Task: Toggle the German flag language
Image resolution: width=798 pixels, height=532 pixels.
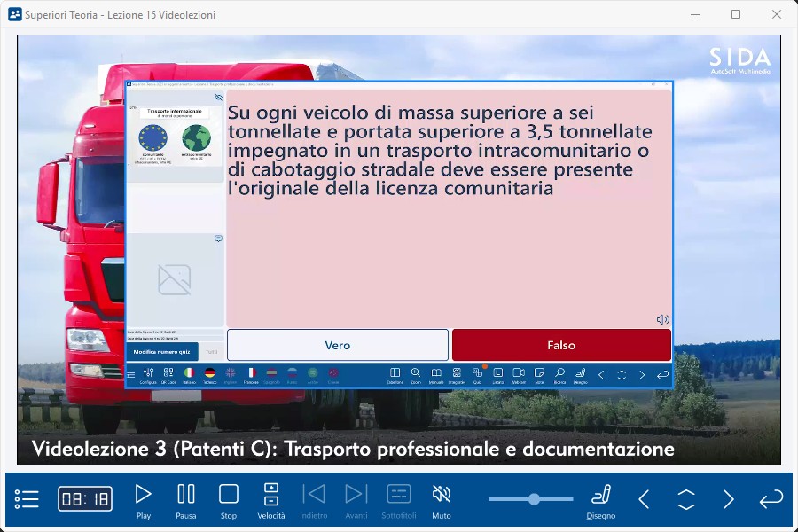Action: (210, 374)
